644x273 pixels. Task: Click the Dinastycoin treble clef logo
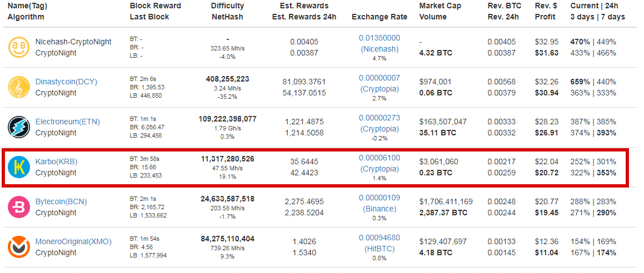point(19,87)
